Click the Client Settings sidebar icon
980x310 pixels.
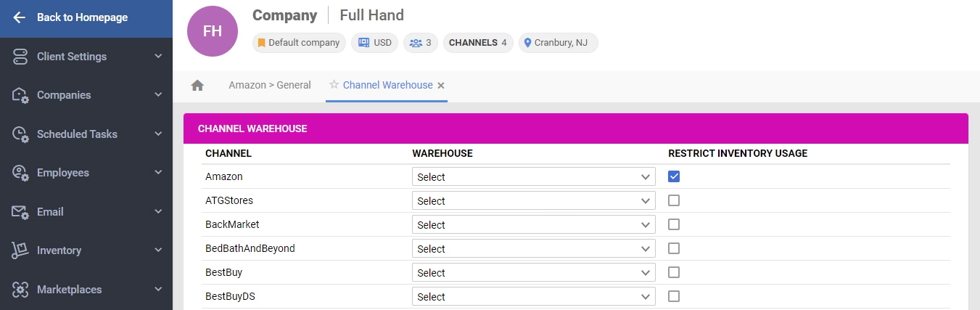coord(20,57)
